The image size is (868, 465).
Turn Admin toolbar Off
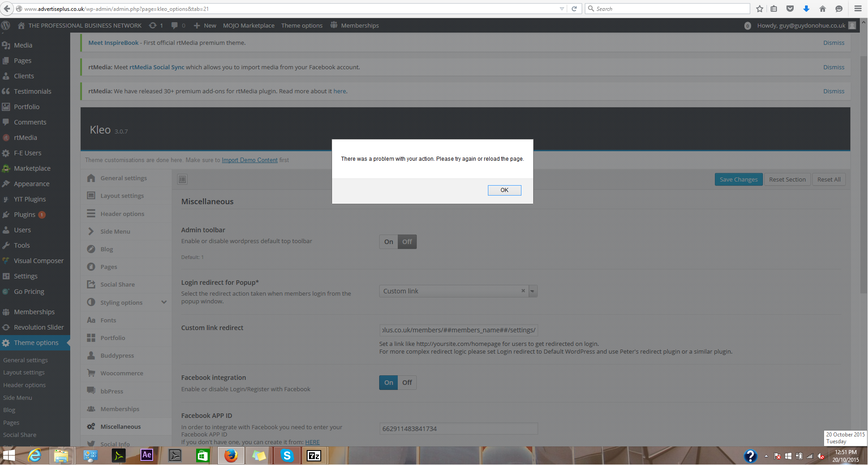407,242
